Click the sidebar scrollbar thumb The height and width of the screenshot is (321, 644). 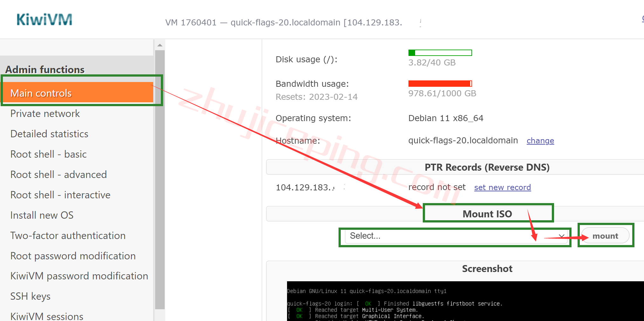160,180
